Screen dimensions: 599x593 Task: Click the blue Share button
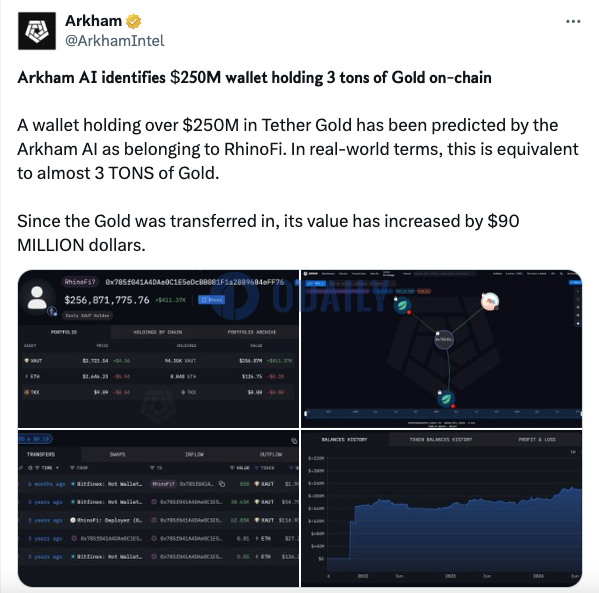pyautogui.click(x=211, y=300)
